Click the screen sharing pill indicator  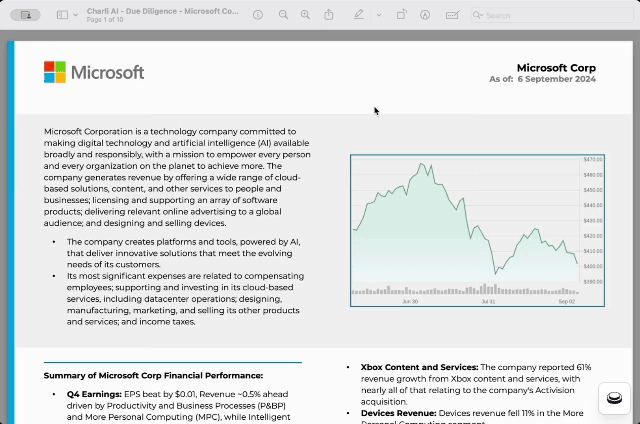tap(25, 15)
